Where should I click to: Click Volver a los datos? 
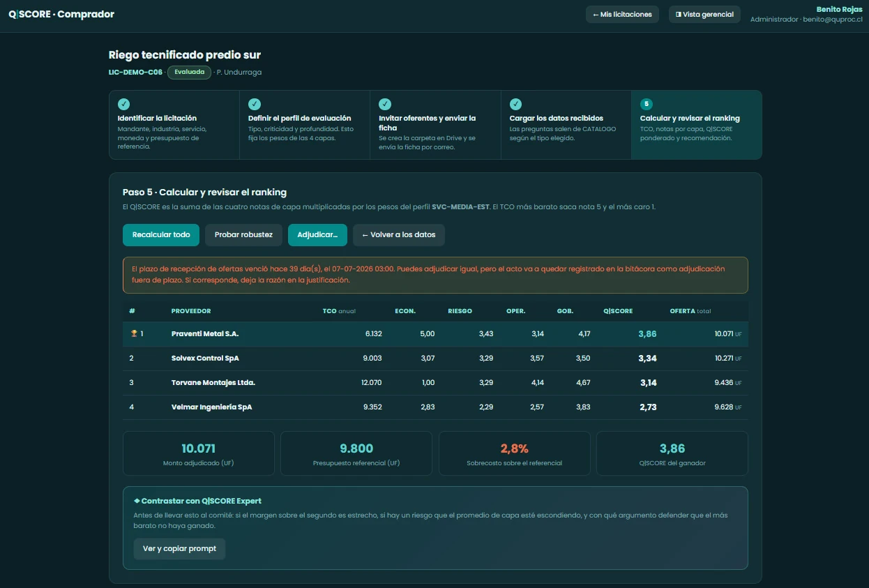(x=398, y=235)
